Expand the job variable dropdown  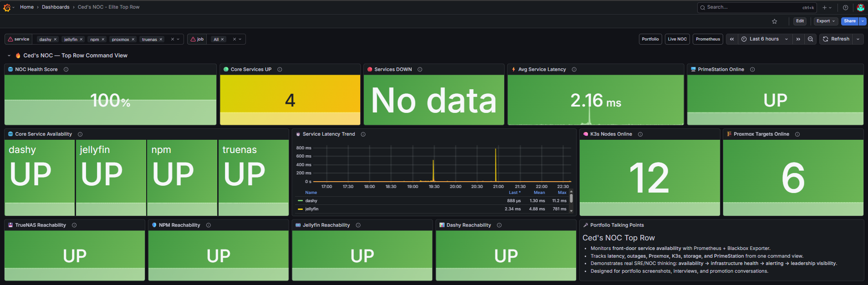(x=240, y=39)
